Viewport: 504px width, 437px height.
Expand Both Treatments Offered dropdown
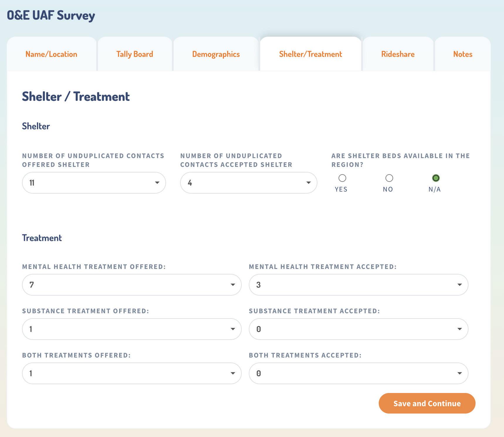[x=132, y=373]
